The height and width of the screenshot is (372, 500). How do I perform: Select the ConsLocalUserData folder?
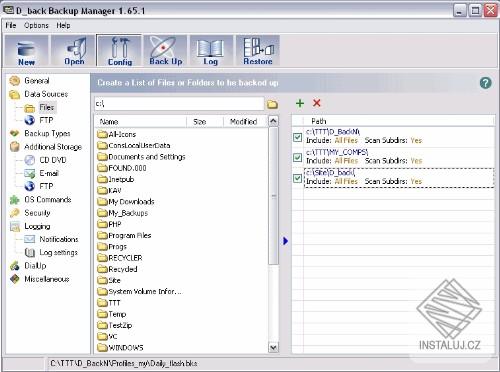(x=134, y=145)
